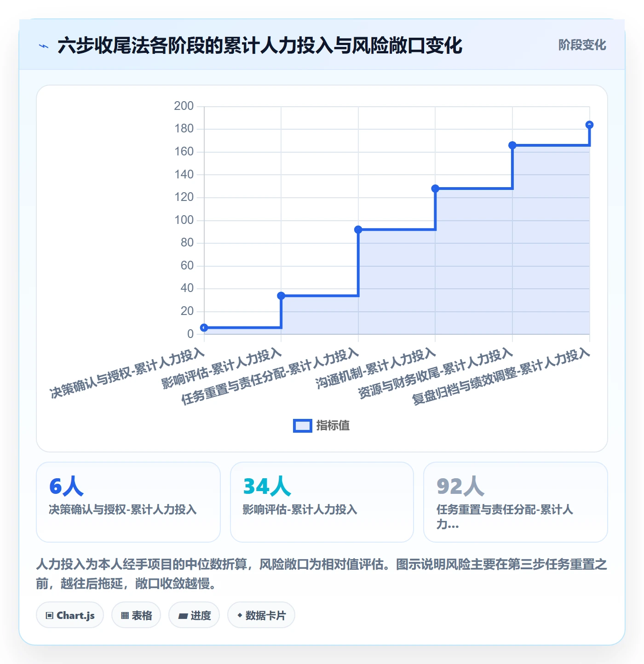Viewport: 644px width, 664px height.
Task: Click the axis label 沟通机制-累计人力投入
Action: 376,368
